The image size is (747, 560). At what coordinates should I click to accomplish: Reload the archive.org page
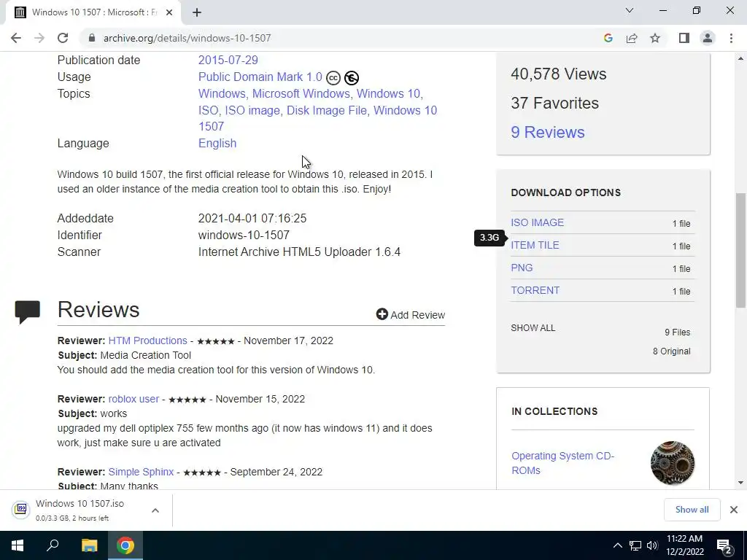click(x=63, y=38)
